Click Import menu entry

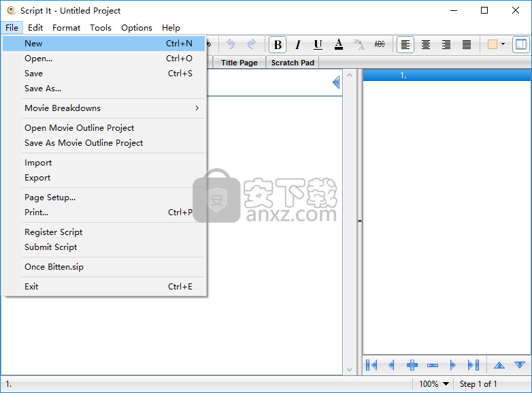104,163
